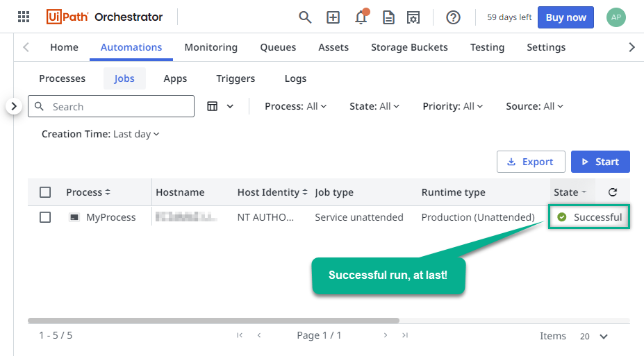Screen dimensions: 644x356
Task: Click the horizontal table scrollbar
Action: pos(213,321)
